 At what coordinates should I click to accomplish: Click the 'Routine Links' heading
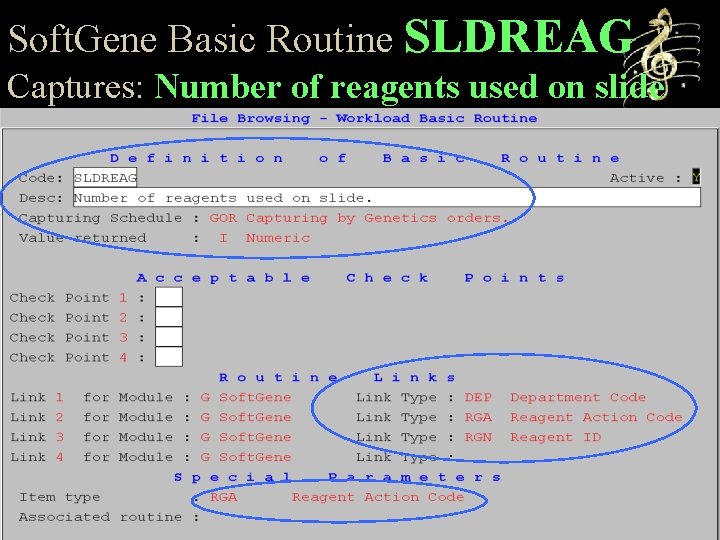pyautogui.click(x=338, y=377)
